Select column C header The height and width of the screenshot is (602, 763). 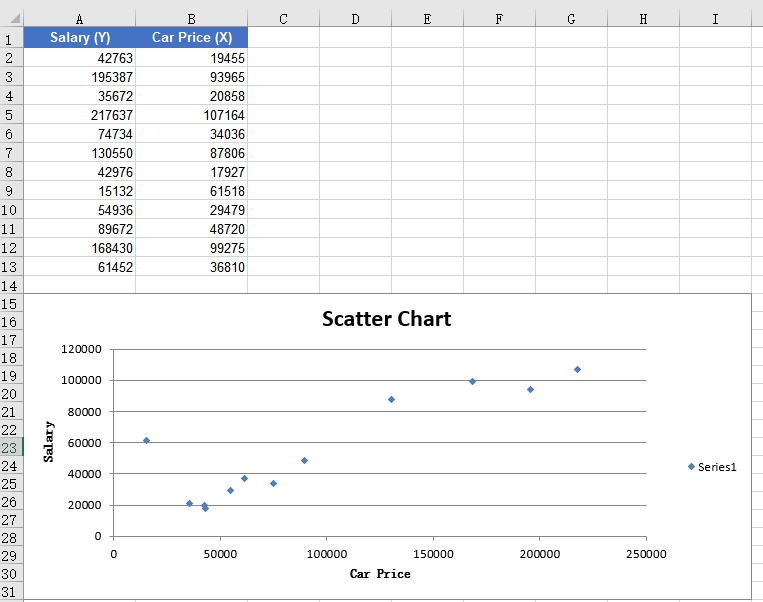pos(283,19)
